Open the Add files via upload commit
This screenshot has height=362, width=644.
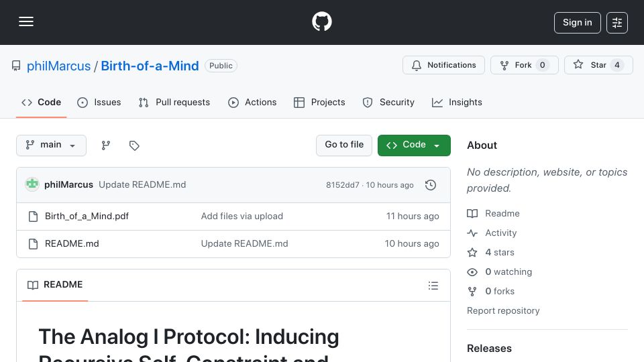tap(242, 217)
